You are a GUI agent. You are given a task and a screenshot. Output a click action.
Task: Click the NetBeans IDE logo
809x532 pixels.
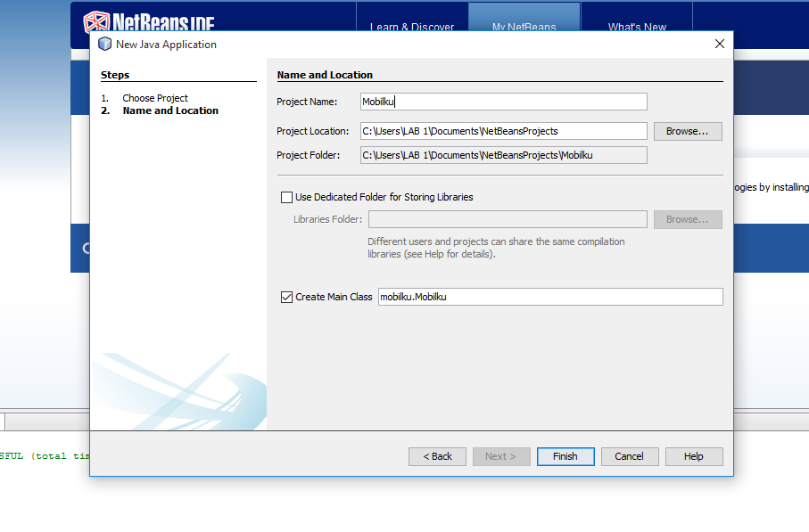[149, 21]
